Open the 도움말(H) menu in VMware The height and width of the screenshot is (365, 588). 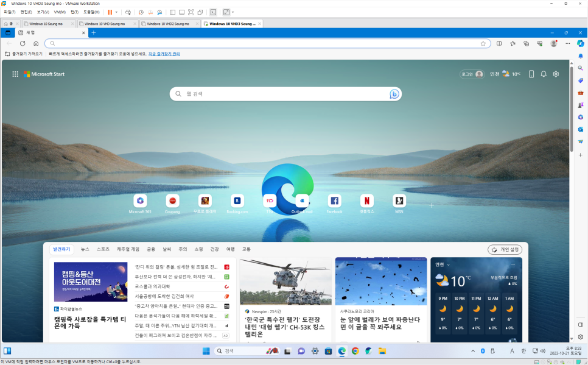(91, 12)
